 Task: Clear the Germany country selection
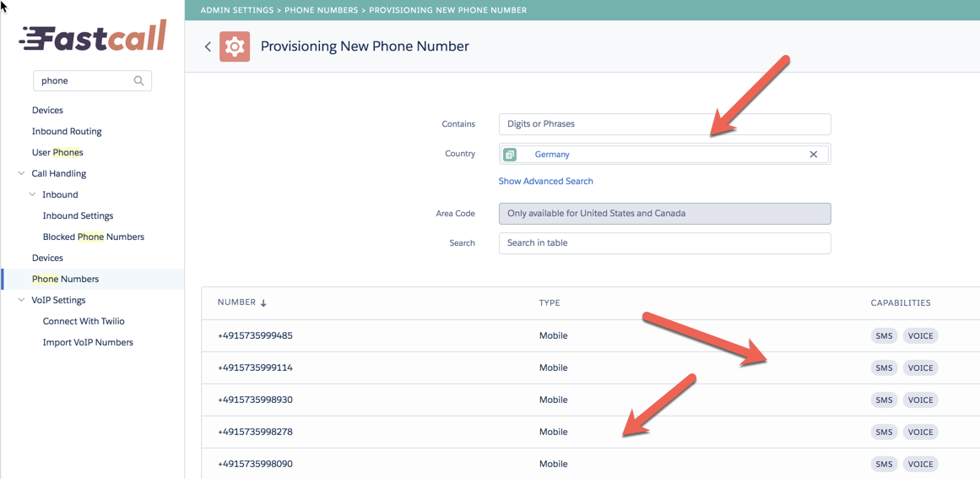(813, 154)
